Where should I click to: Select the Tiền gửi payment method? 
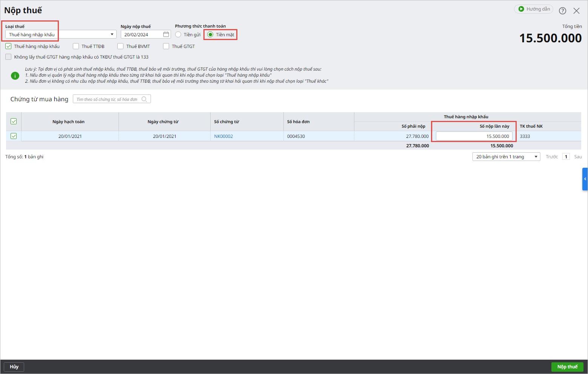coord(178,34)
